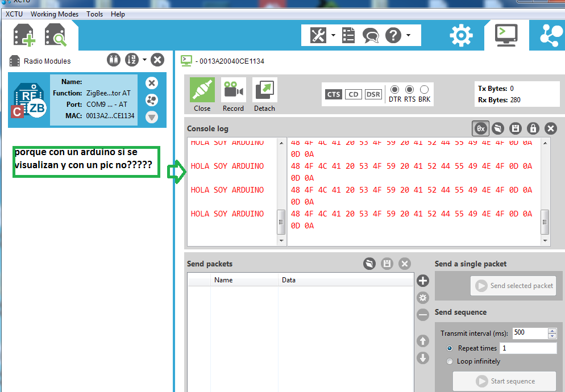Remove all modules with Radio Modules X icon
The width and height of the screenshot is (565, 392).
coord(157,60)
